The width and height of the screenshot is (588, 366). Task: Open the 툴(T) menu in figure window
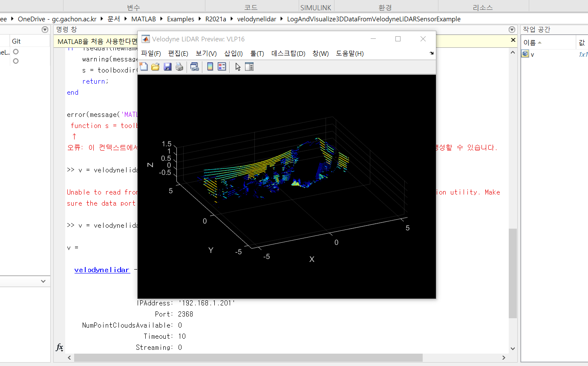tap(257, 53)
